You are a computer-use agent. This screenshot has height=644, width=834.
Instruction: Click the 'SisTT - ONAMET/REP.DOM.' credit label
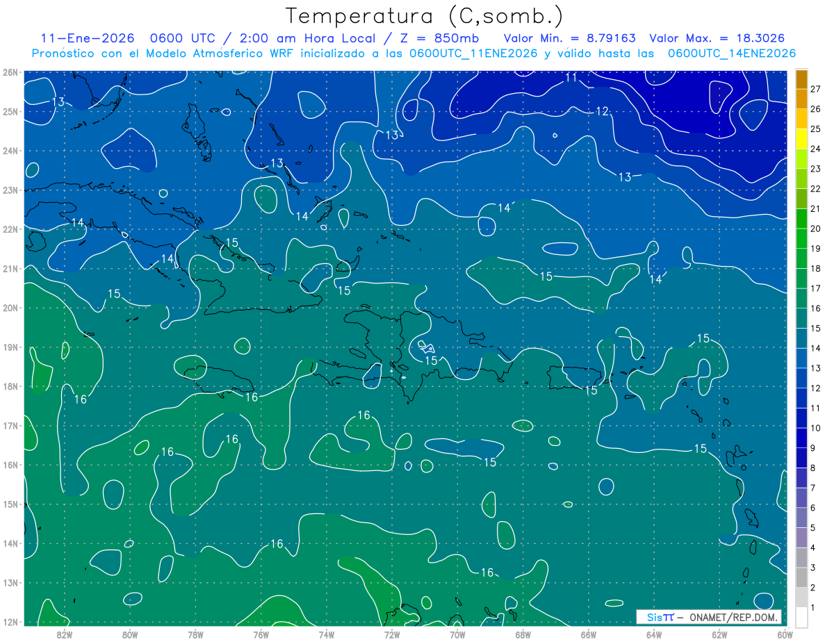709,617
